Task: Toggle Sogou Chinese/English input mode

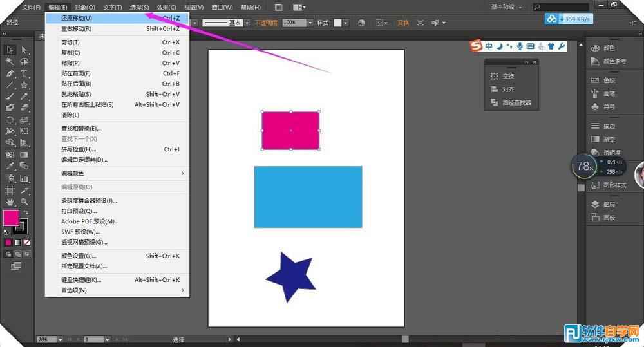Action: tap(489, 46)
